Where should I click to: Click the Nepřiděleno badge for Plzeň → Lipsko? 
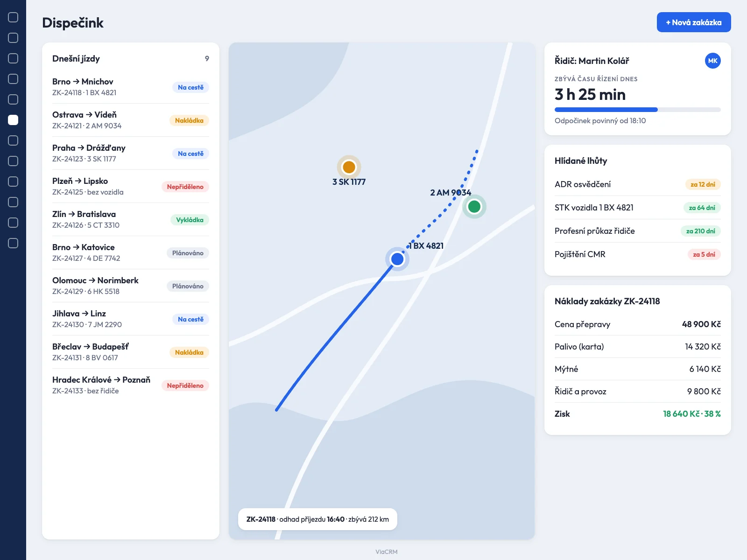pyautogui.click(x=185, y=187)
